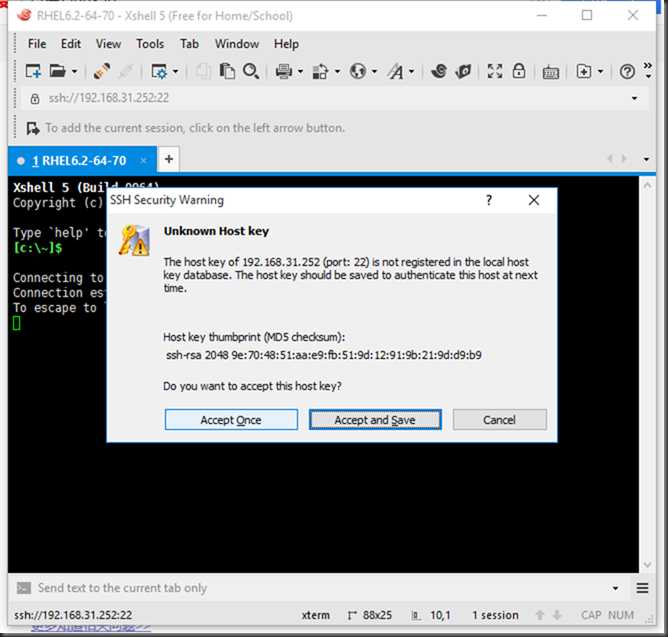Click the status bar '88x25' size
Viewport: 668px width, 637px height.
(377, 615)
